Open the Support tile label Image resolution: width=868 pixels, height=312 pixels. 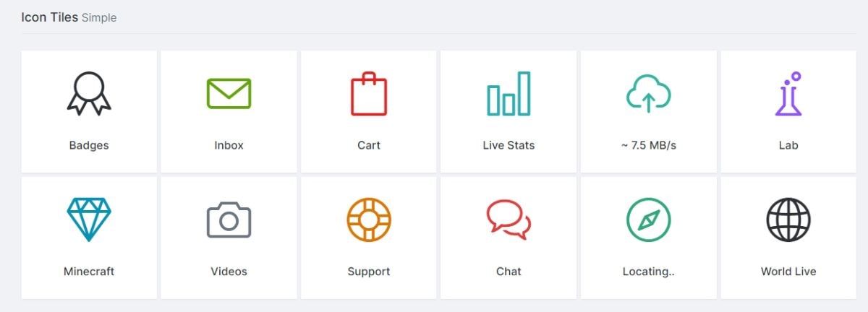pos(369,272)
